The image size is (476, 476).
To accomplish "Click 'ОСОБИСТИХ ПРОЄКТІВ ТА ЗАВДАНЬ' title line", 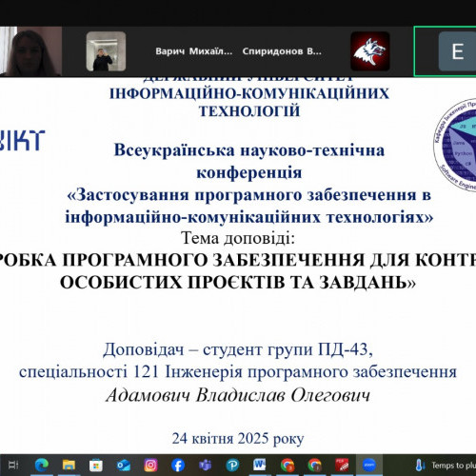I will tap(238, 283).
